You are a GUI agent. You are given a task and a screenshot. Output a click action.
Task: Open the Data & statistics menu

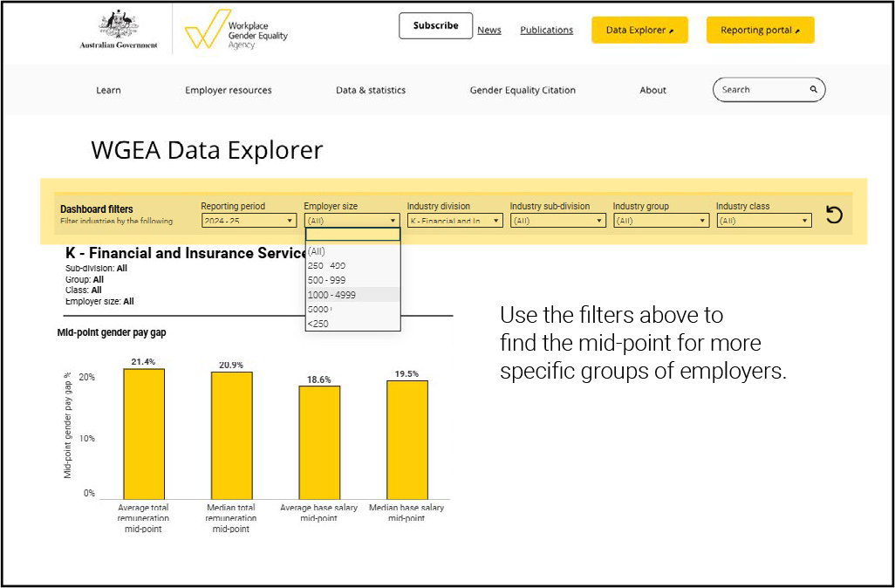[370, 89]
